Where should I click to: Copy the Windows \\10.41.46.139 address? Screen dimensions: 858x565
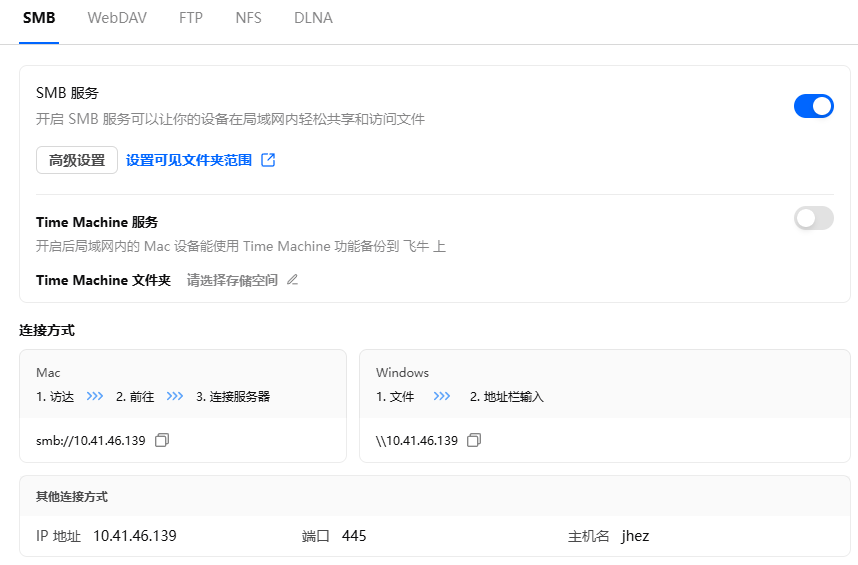point(475,440)
